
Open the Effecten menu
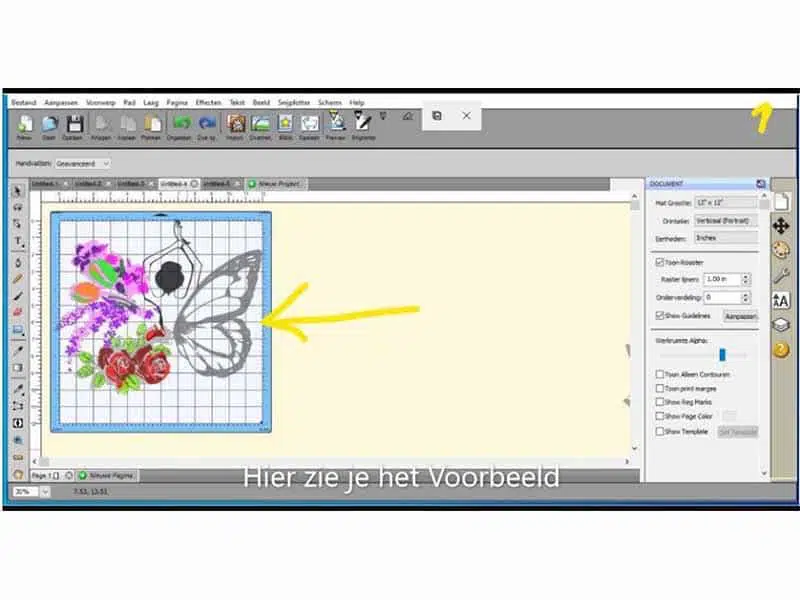(208, 103)
